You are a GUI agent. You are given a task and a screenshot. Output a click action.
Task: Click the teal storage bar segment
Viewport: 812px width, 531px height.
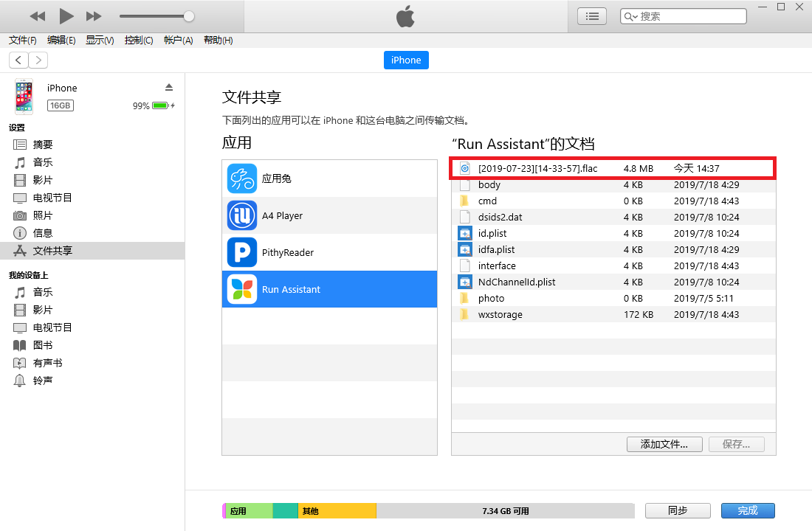click(286, 511)
